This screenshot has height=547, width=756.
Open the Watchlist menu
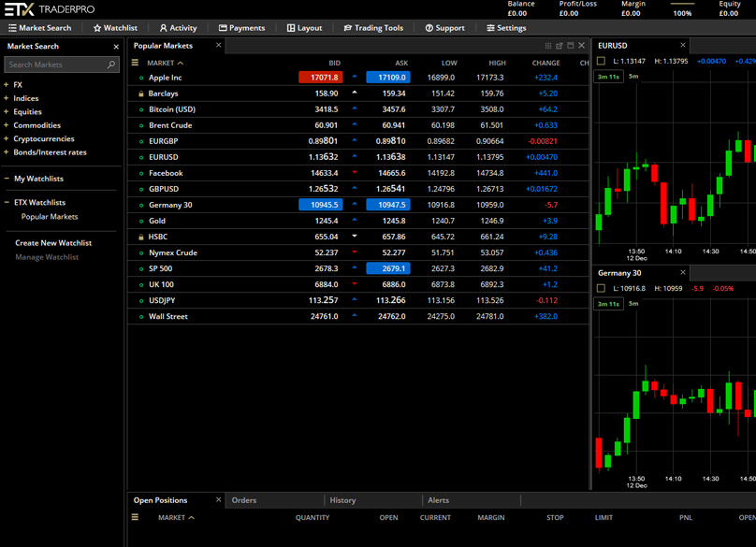click(x=115, y=28)
